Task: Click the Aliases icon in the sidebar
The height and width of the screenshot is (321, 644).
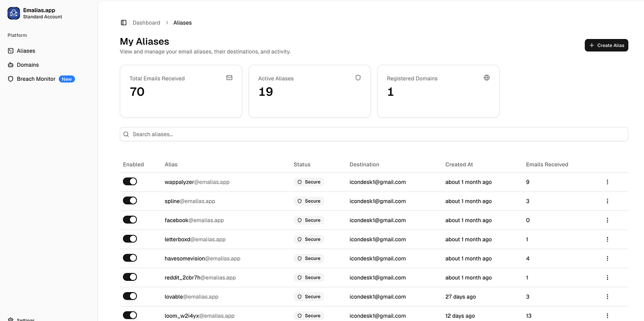Action: click(x=11, y=50)
